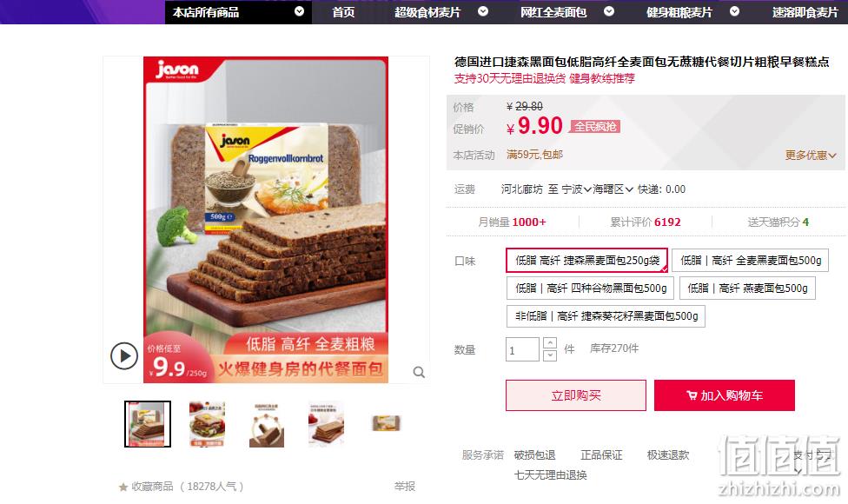Click the 举报 link
Image resolution: width=848 pixels, height=504 pixels.
pos(405,486)
